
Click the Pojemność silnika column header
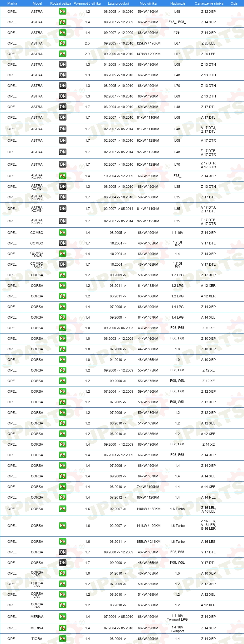pos(87,3)
